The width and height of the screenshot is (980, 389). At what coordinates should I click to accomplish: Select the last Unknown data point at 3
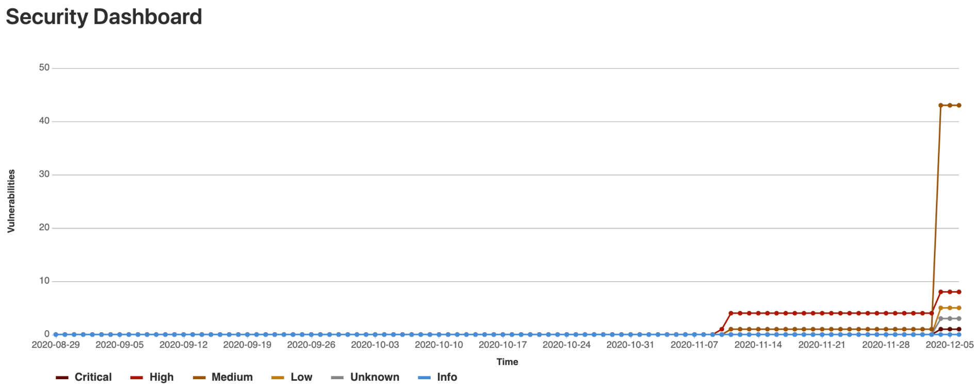click(959, 319)
